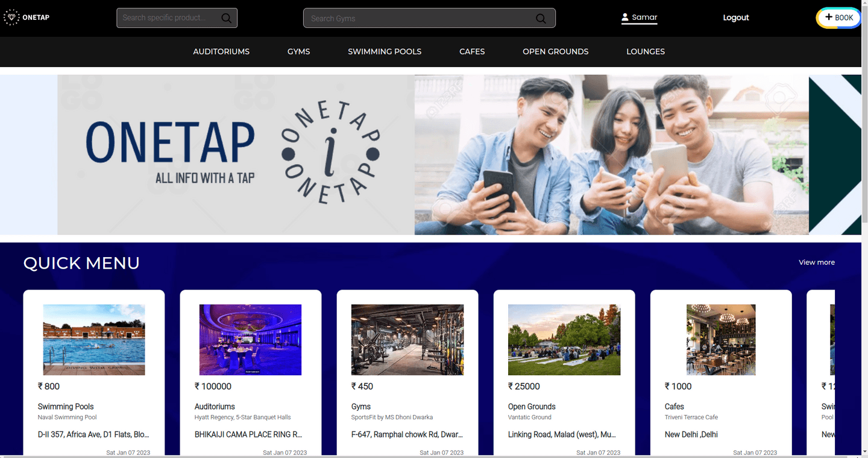Click the user profile icon beside Samar

coord(625,17)
